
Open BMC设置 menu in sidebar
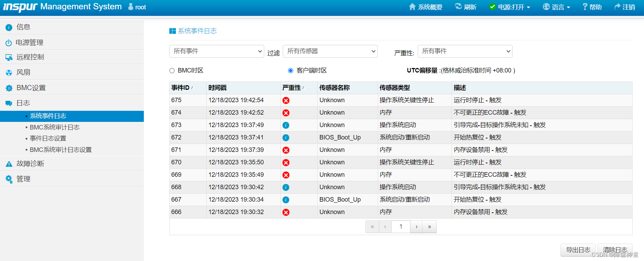(72, 88)
